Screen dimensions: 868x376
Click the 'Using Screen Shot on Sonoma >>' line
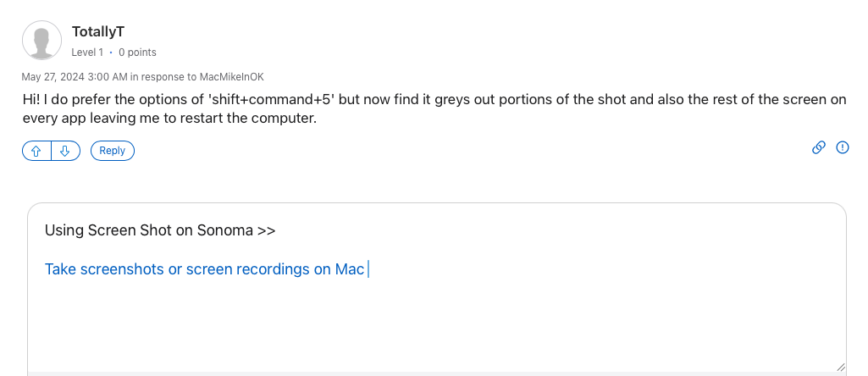[160, 230]
